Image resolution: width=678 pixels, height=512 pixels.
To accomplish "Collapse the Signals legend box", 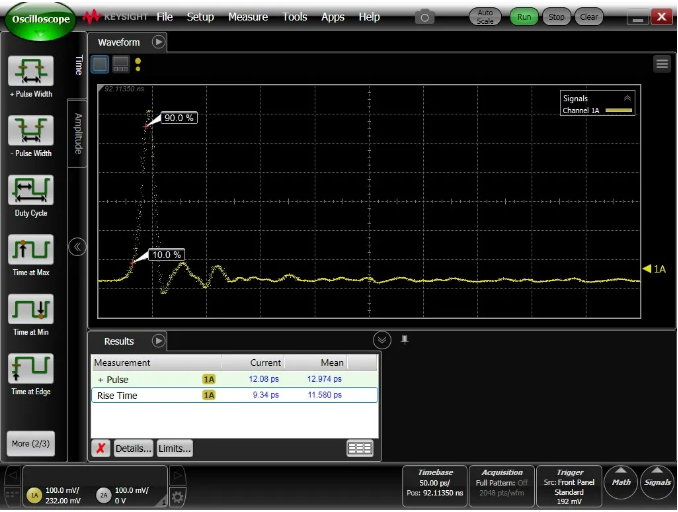I will tap(627, 98).
